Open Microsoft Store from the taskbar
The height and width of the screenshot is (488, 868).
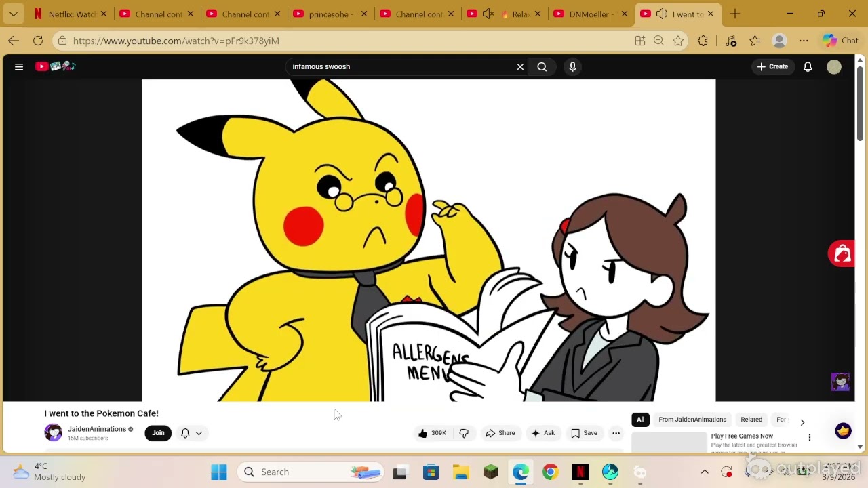(431, 472)
